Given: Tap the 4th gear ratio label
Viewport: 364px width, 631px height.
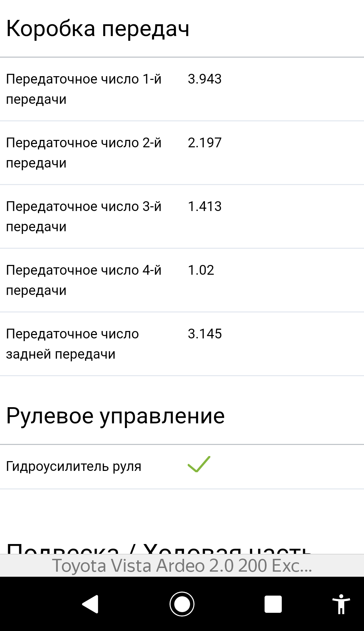Looking at the screenshot, I should click(x=84, y=280).
